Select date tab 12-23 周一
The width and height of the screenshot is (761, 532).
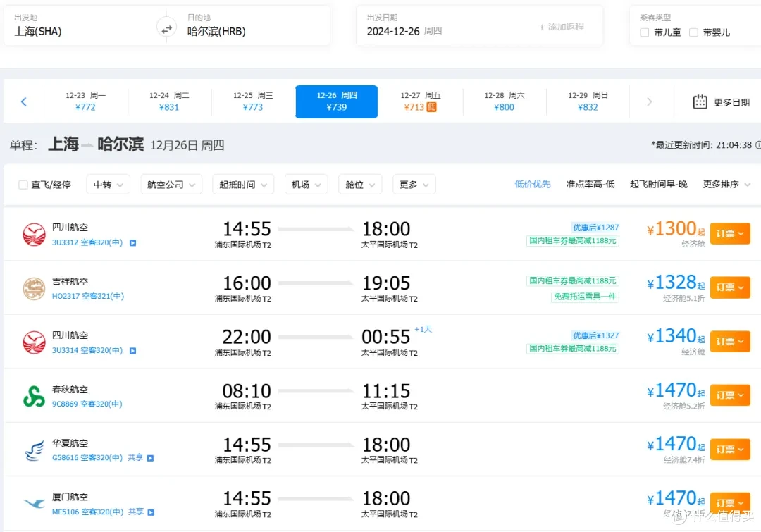[85, 101]
